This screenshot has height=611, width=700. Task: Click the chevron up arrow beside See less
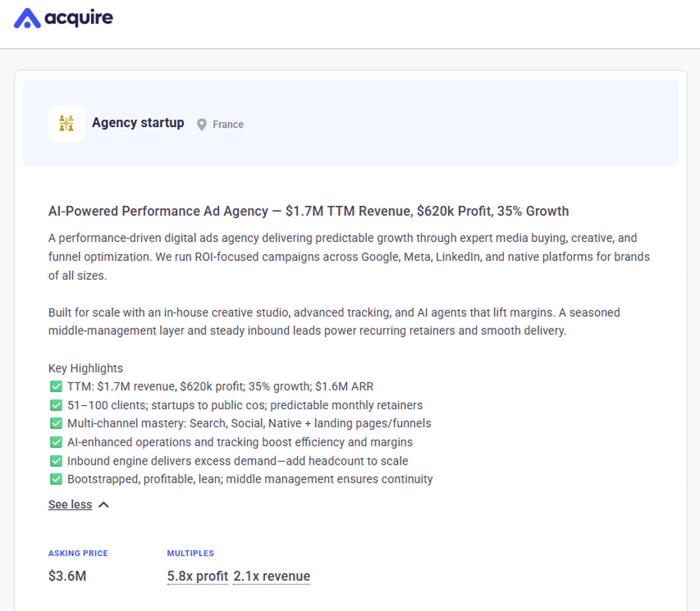pos(104,505)
